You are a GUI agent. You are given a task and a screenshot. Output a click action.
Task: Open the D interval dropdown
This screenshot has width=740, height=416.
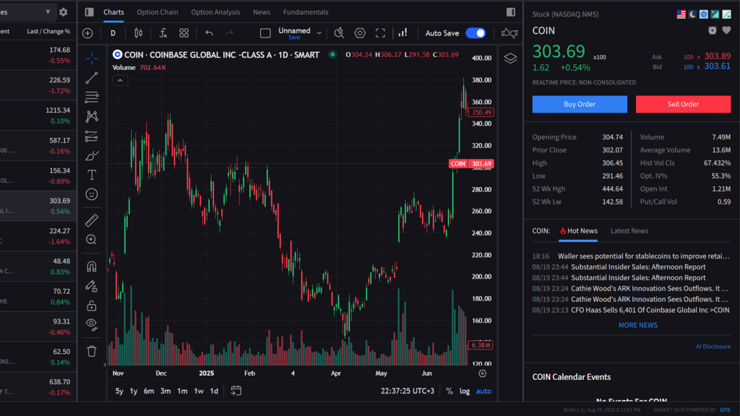(113, 33)
